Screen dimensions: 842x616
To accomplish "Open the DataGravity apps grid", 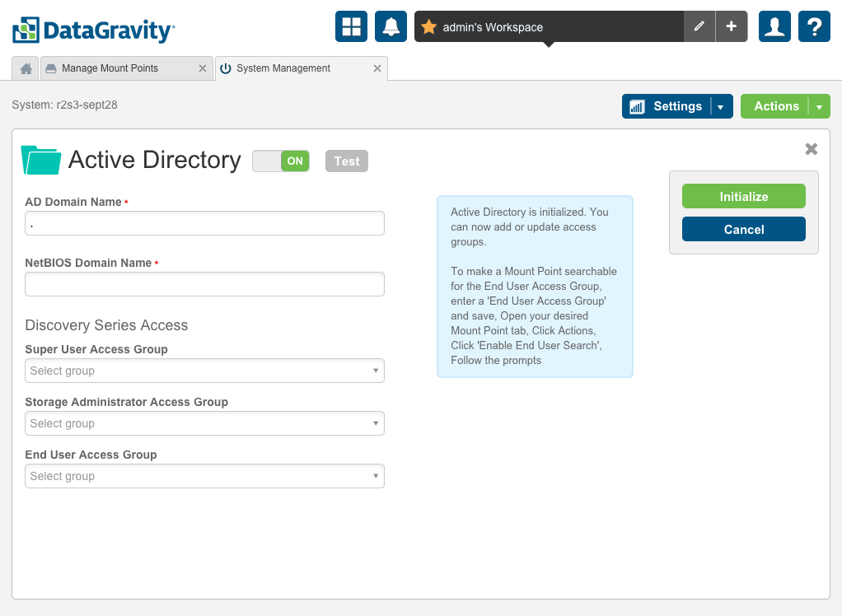I will tap(351, 26).
